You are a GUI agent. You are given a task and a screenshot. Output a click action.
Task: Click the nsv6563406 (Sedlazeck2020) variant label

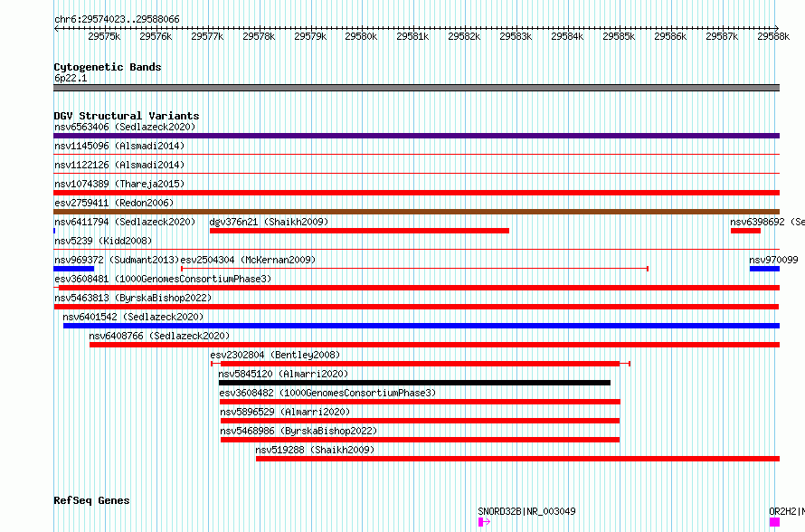125,127
